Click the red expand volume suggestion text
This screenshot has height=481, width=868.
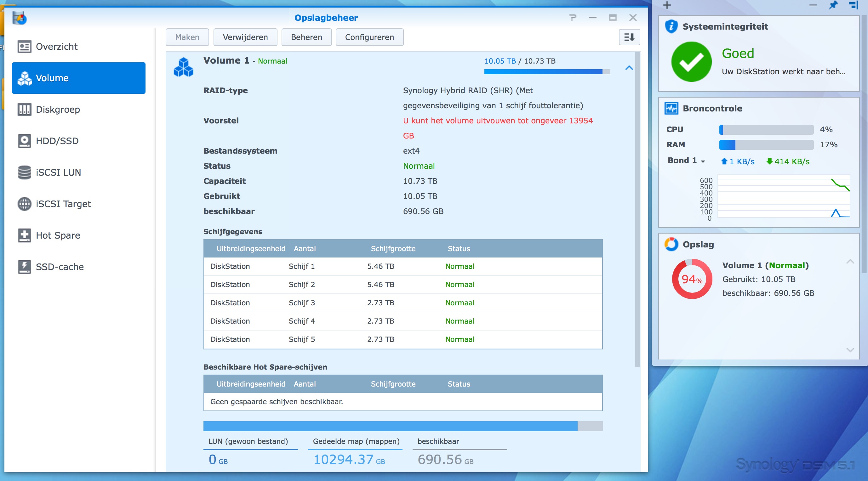click(x=498, y=128)
